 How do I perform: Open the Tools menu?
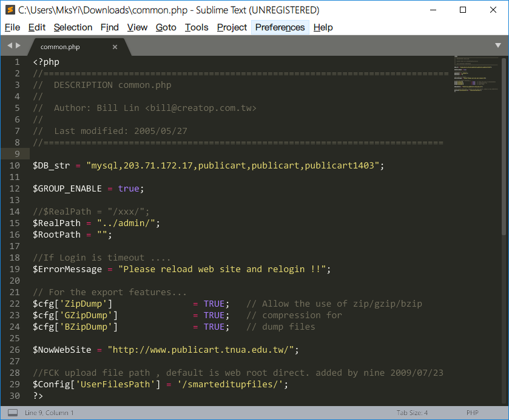coord(197,27)
